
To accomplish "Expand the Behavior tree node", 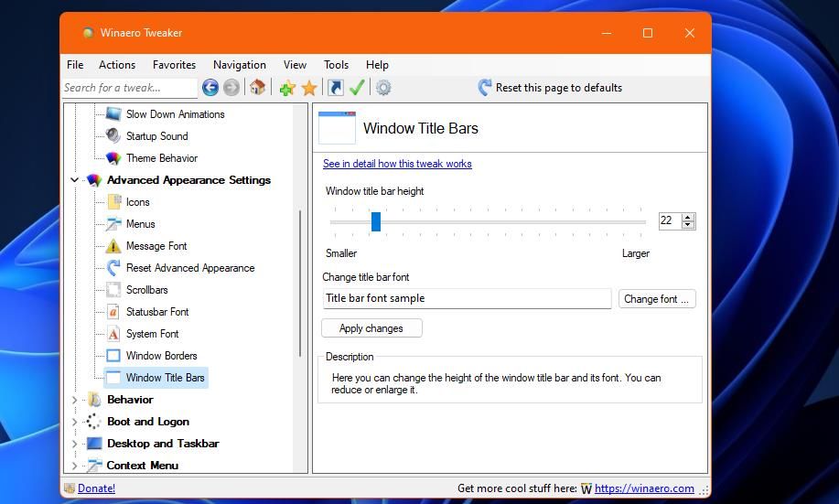I will 75,400.
